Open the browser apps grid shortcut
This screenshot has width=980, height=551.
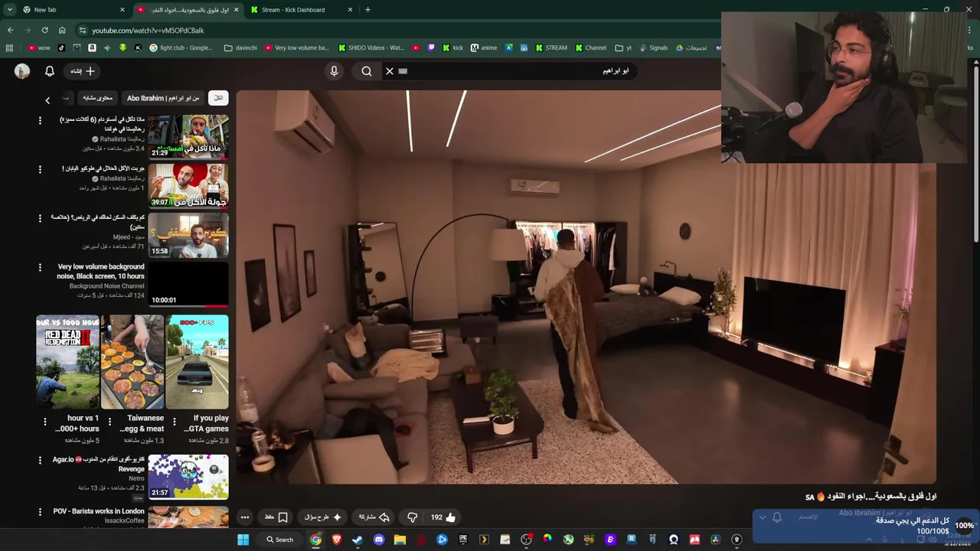tap(9, 47)
